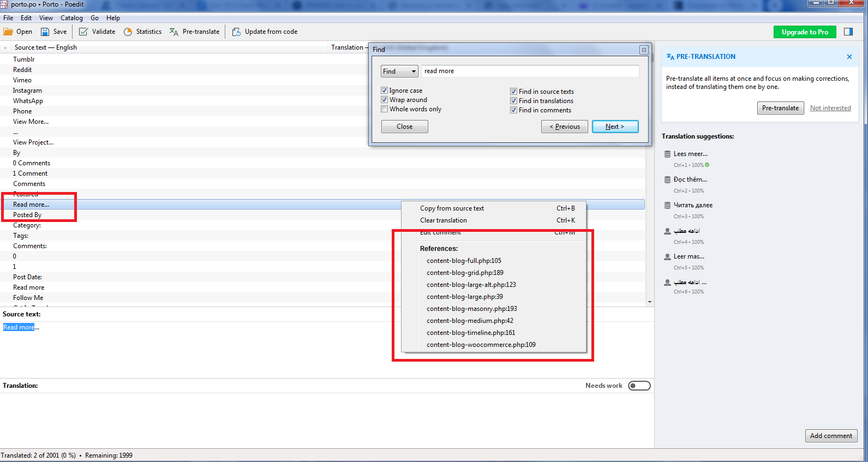The width and height of the screenshot is (868, 462).
Task: Click the green Upgrade to Pro button
Action: [805, 32]
